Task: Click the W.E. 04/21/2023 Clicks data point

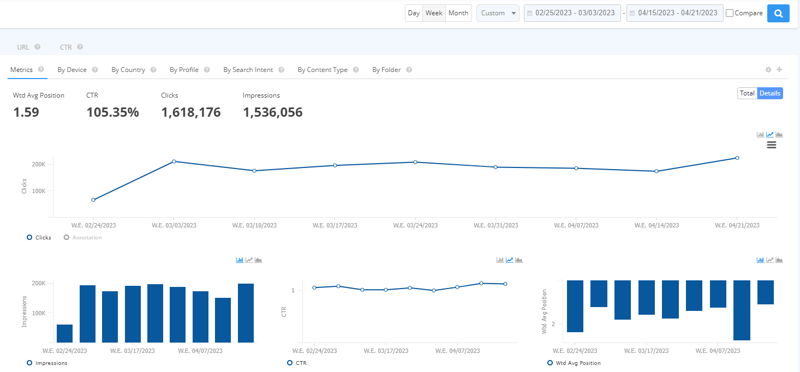Action: (x=737, y=158)
